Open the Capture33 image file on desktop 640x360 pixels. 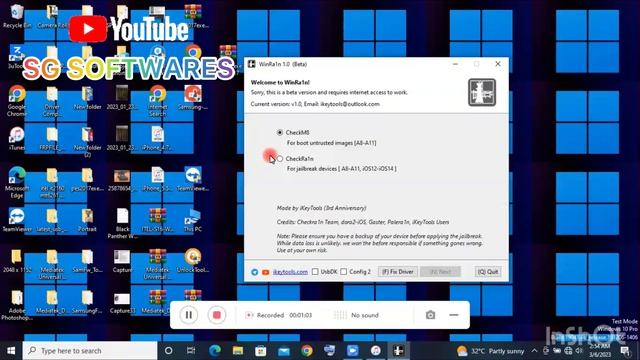point(122,302)
